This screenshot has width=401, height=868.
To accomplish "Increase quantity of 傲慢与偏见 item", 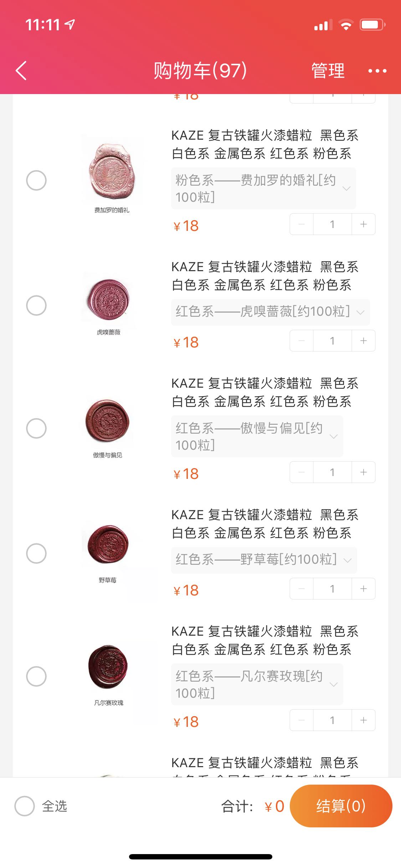I will point(363,472).
